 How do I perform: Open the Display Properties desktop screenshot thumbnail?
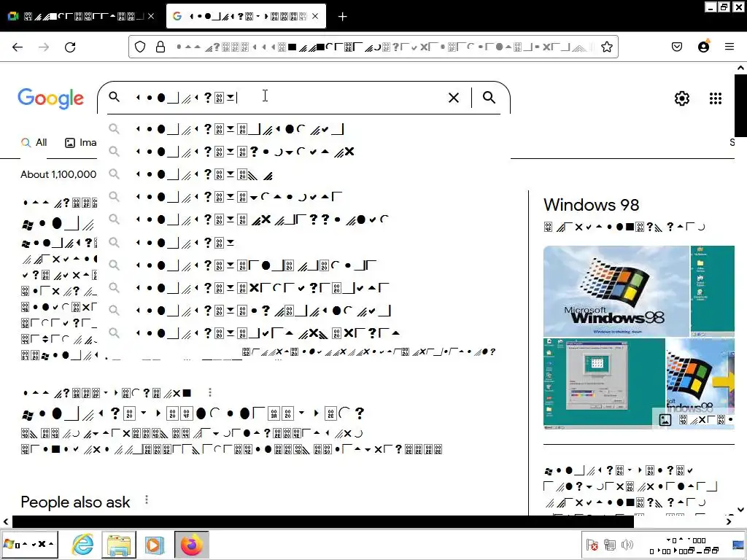point(604,384)
